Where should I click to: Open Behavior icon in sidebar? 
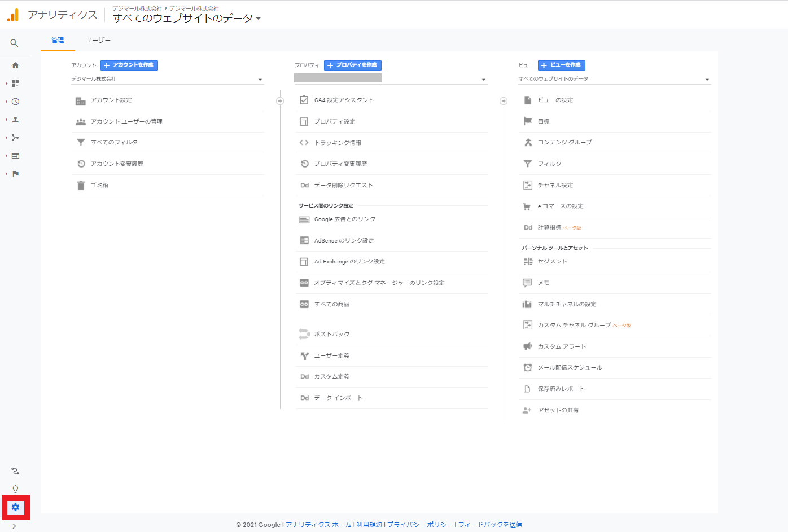pyautogui.click(x=15, y=156)
